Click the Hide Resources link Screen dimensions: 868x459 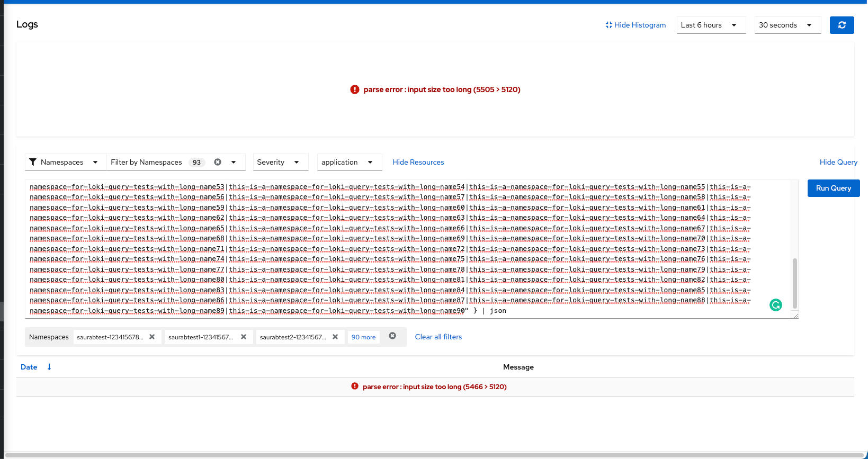tap(418, 162)
